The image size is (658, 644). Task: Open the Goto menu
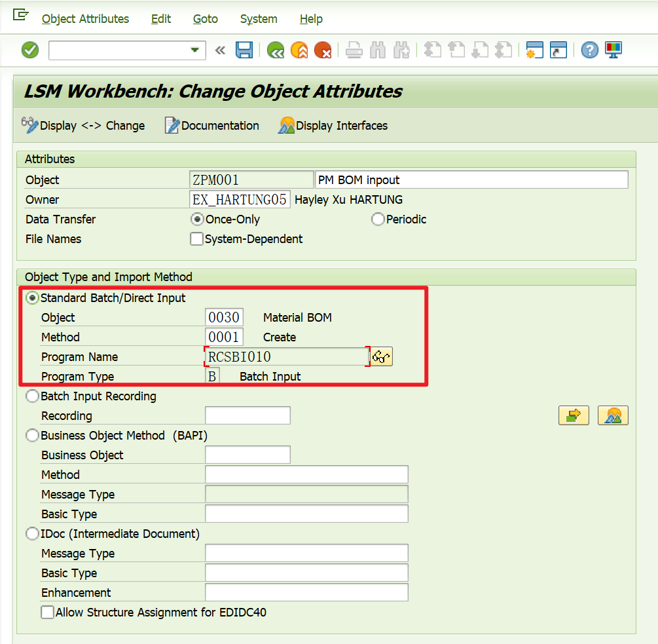(205, 19)
